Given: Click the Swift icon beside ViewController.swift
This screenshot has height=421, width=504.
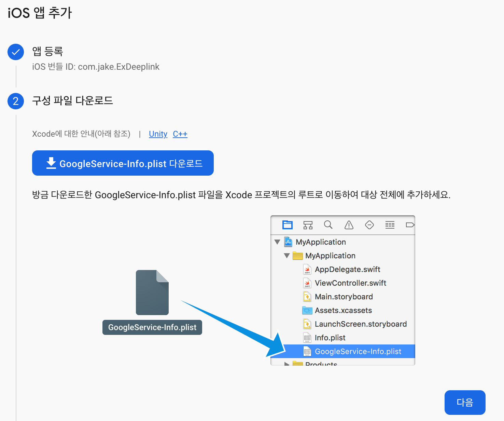Looking at the screenshot, I should [x=307, y=283].
